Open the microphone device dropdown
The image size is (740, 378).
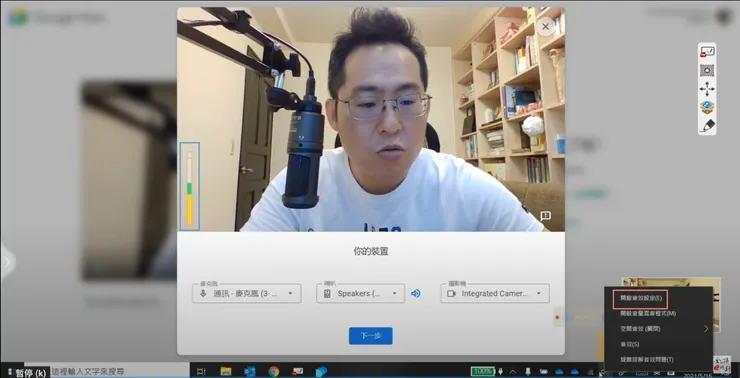(x=246, y=293)
